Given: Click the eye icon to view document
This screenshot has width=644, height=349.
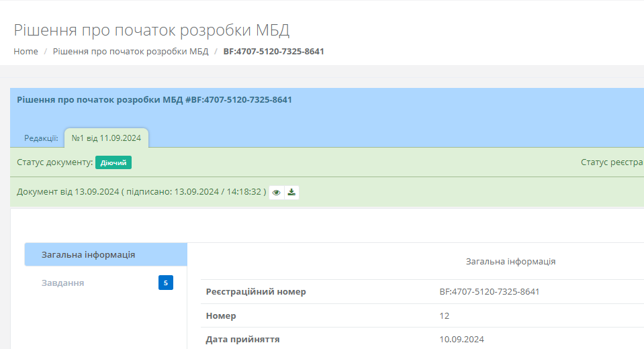Looking at the screenshot, I should click(x=276, y=193).
